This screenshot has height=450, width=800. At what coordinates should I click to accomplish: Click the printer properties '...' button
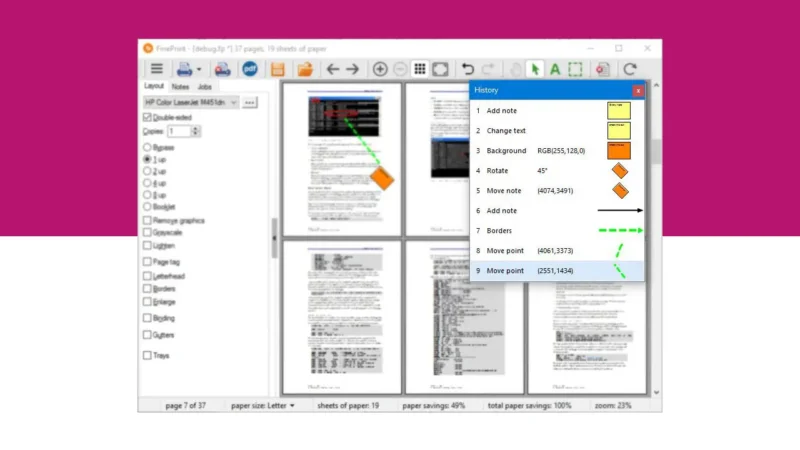[250, 102]
